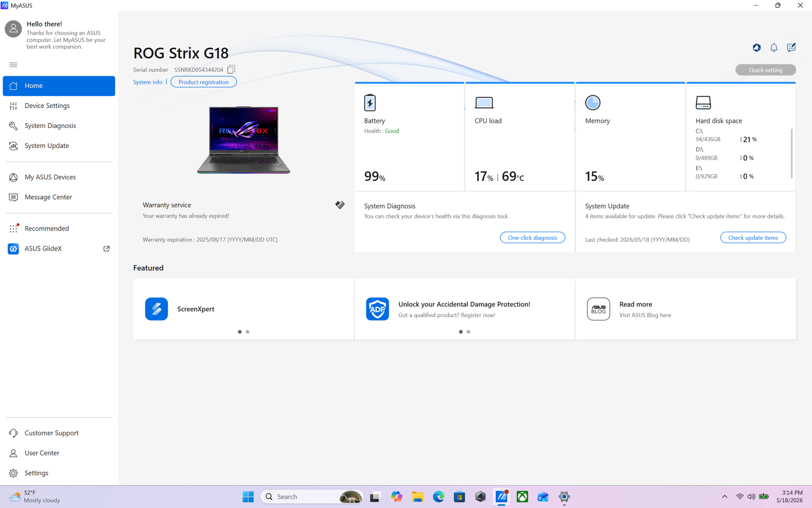Image resolution: width=812 pixels, height=508 pixels.
Task: Open the Recommended section
Action: coord(59,229)
